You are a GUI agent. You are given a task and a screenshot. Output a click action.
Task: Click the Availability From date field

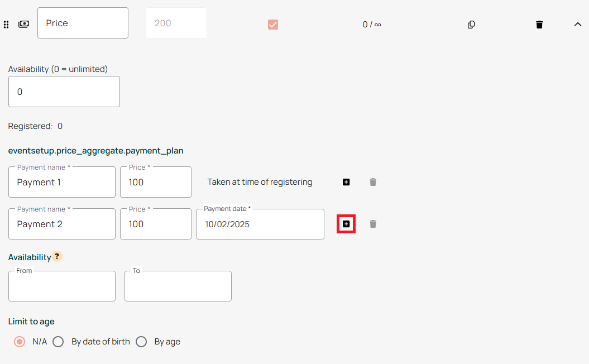point(62,286)
